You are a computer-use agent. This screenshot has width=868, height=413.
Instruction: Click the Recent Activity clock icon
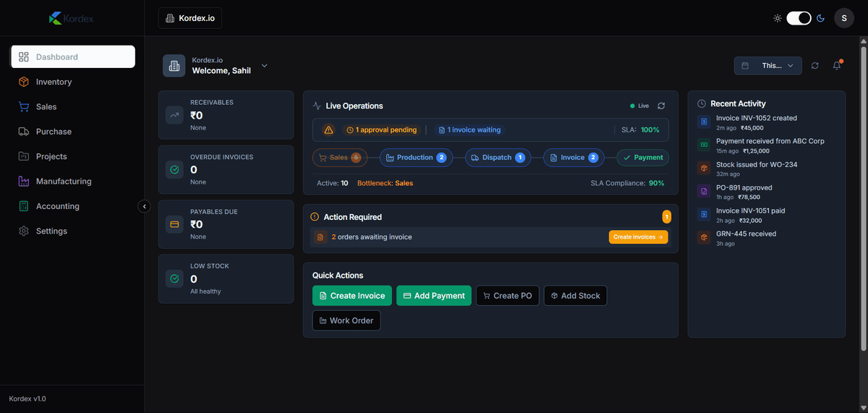click(701, 103)
